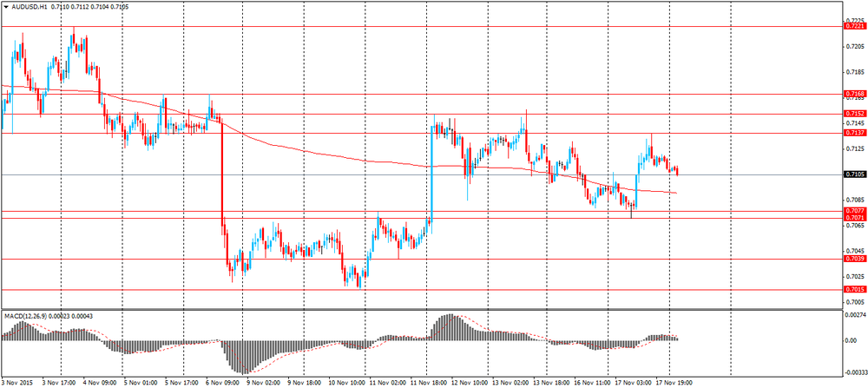868x388 pixels.
Task: Expand the arrow beside AUDUSD,H1 title
Action: 5,6
